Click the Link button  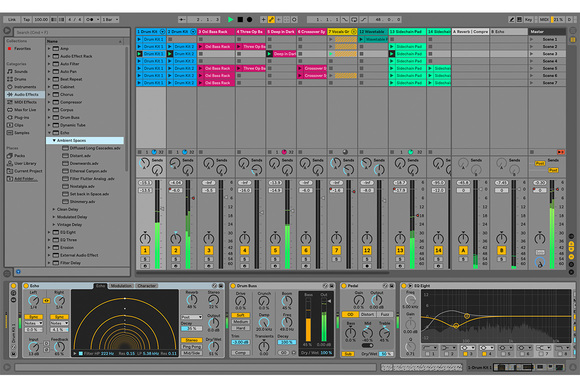point(12,19)
